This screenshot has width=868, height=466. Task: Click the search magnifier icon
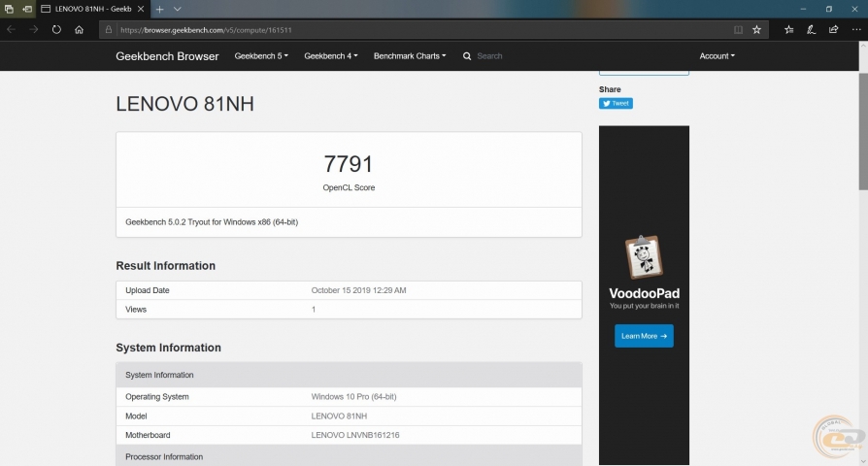point(467,56)
